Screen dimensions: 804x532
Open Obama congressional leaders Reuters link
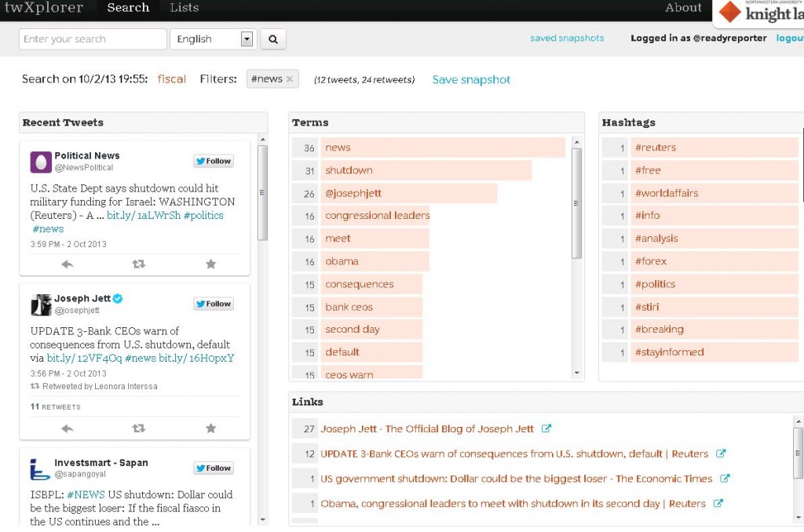coord(513,504)
